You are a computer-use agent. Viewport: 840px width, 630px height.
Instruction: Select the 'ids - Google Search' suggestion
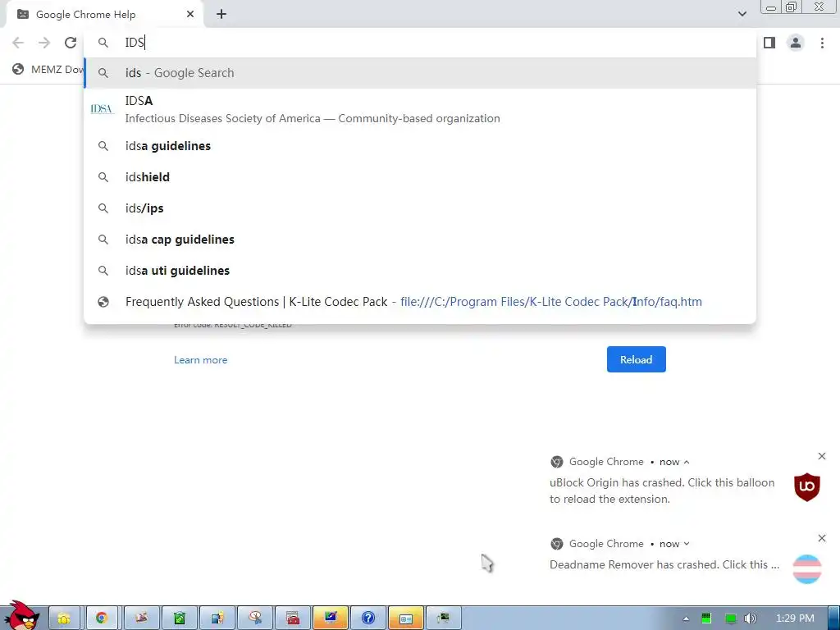(x=420, y=73)
